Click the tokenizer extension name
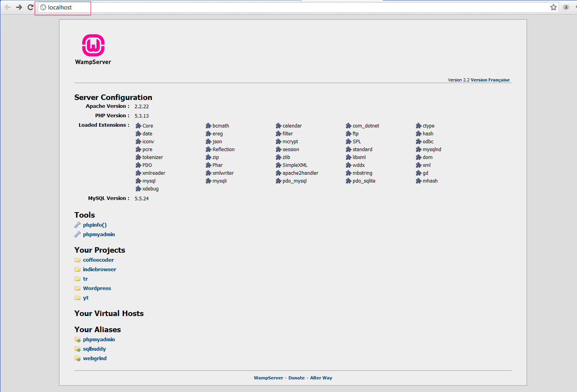The width and height of the screenshot is (577, 392). pos(152,157)
